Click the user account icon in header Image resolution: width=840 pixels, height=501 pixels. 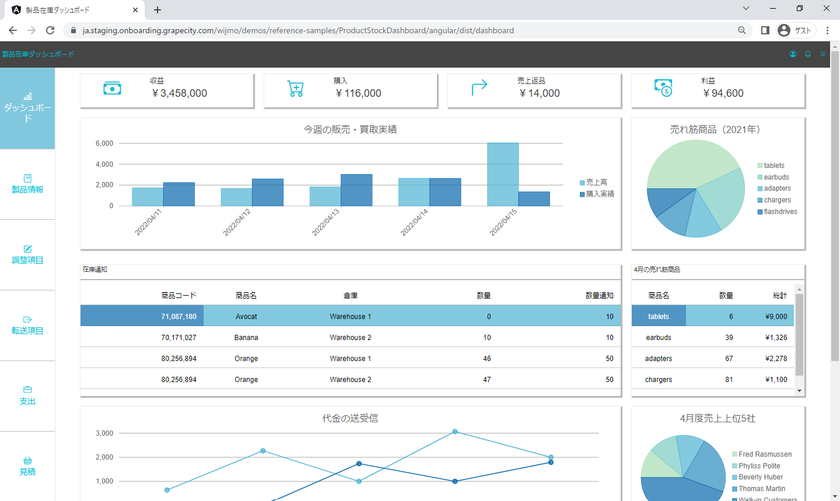(x=793, y=54)
